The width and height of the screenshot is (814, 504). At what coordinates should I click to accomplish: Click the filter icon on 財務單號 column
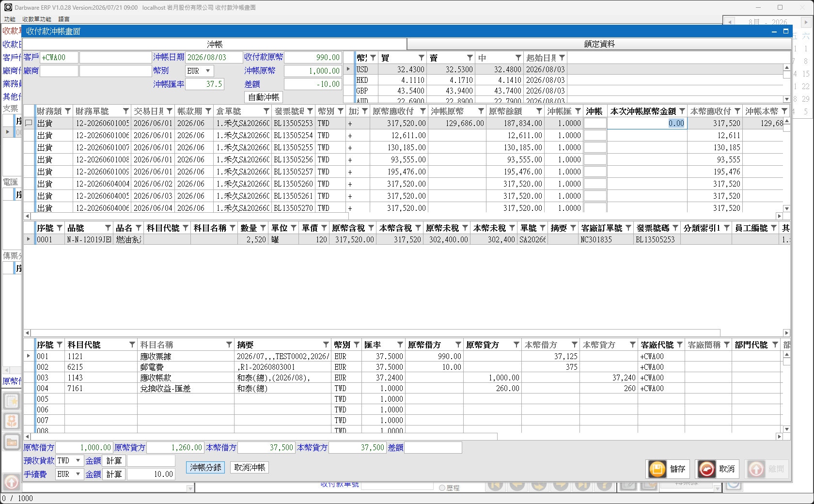click(x=126, y=111)
